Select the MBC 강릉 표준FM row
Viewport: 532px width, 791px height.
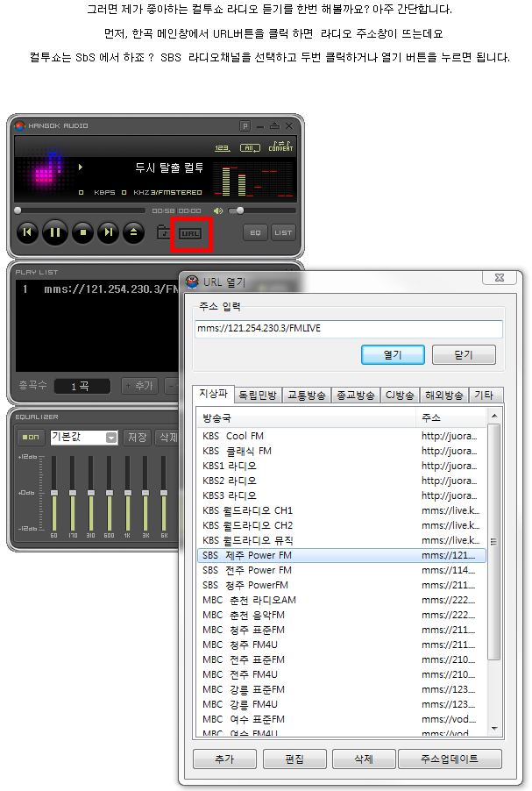[342, 689]
